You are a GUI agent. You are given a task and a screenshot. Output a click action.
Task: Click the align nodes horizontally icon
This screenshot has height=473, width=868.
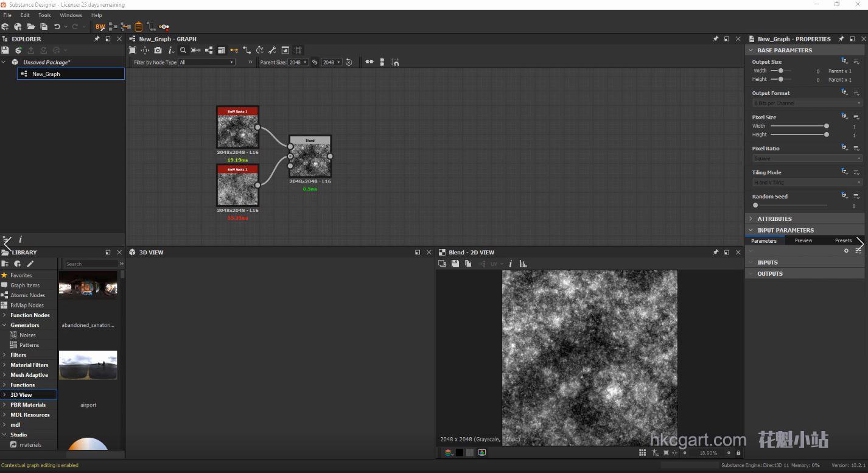pos(369,62)
